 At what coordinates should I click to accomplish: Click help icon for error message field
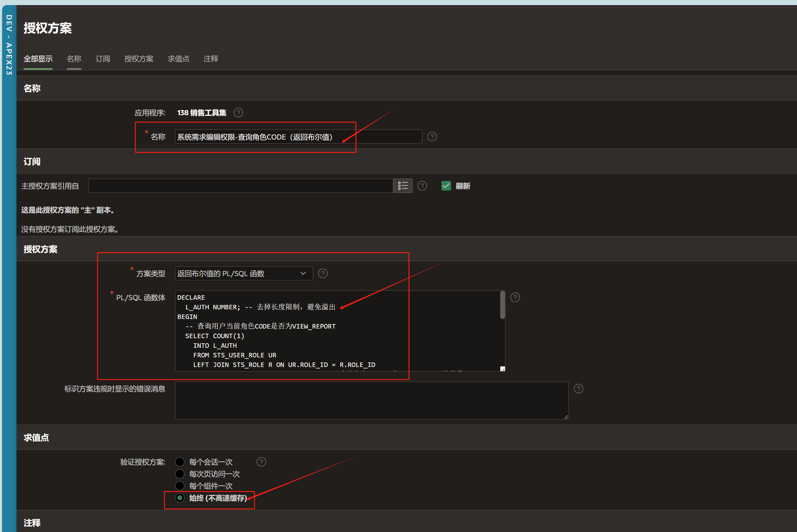(x=578, y=389)
